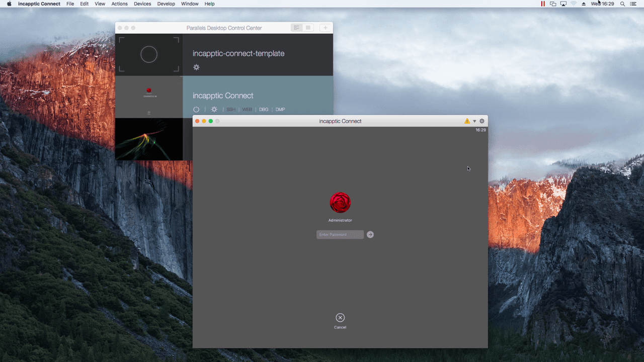Open AirPlay display menu icon
The width and height of the screenshot is (644, 362).
(563, 4)
